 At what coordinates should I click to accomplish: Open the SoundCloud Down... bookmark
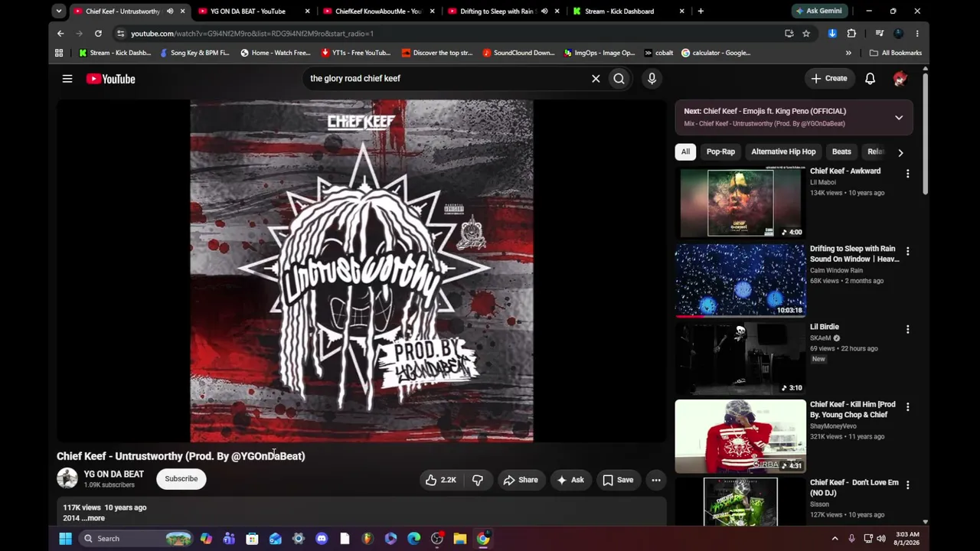click(x=518, y=53)
